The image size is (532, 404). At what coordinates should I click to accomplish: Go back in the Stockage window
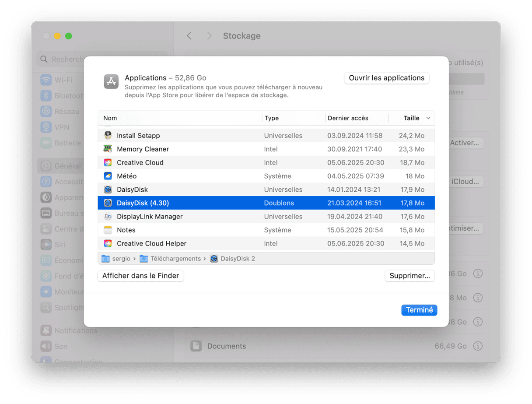[189, 36]
